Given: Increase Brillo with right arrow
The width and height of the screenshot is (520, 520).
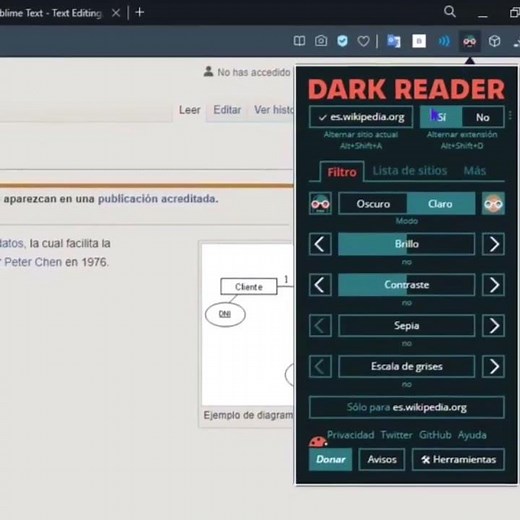Looking at the screenshot, I should click(x=493, y=244).
